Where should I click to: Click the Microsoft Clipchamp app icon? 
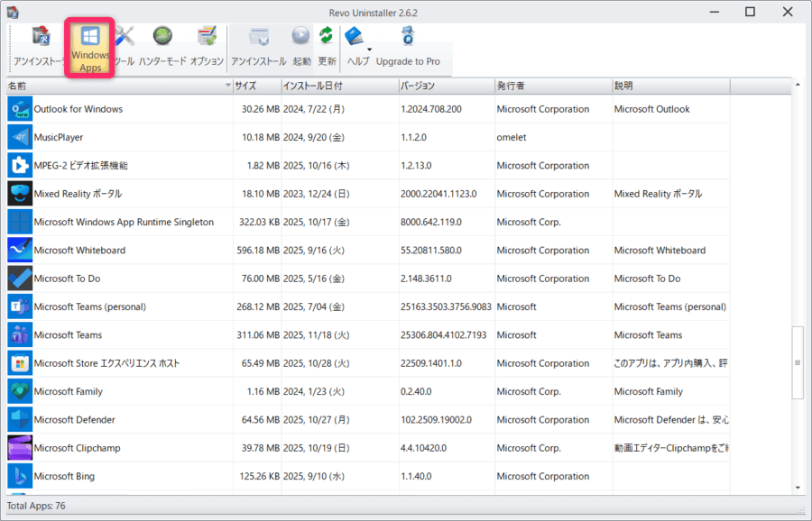(19, 447)
